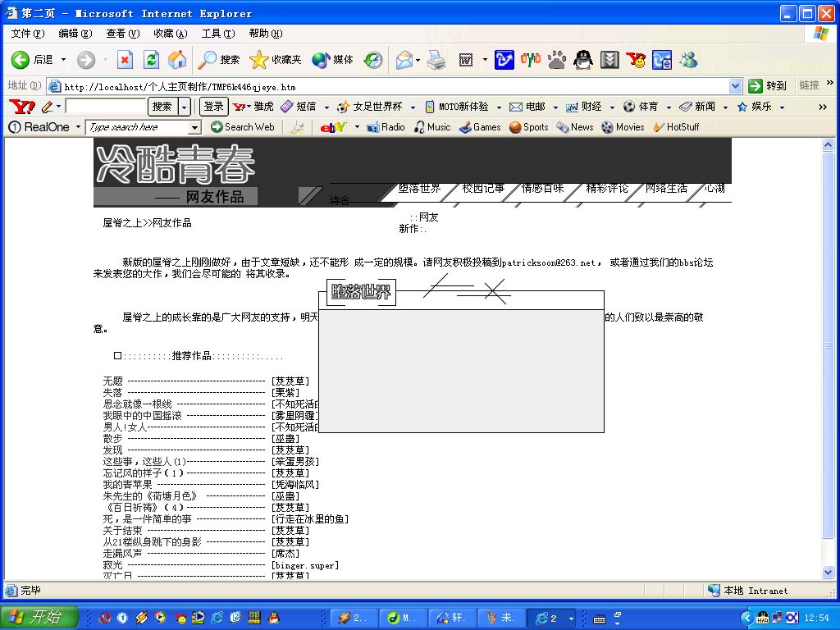This screenshot has width=840, height=630.
Task: Open the 收藏 menu
Action: (170, 34)
